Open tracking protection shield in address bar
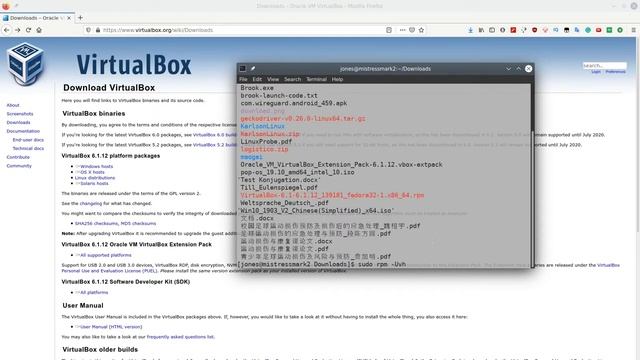This screenshot has height=360, width=640. pos(89,30)
